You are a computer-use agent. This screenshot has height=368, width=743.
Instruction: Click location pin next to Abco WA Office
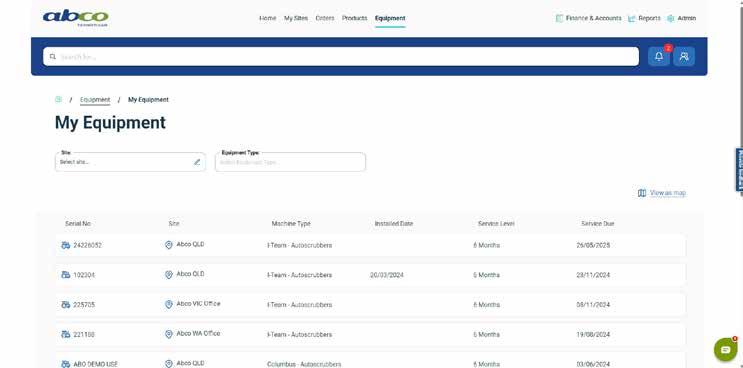pos(168,334)
